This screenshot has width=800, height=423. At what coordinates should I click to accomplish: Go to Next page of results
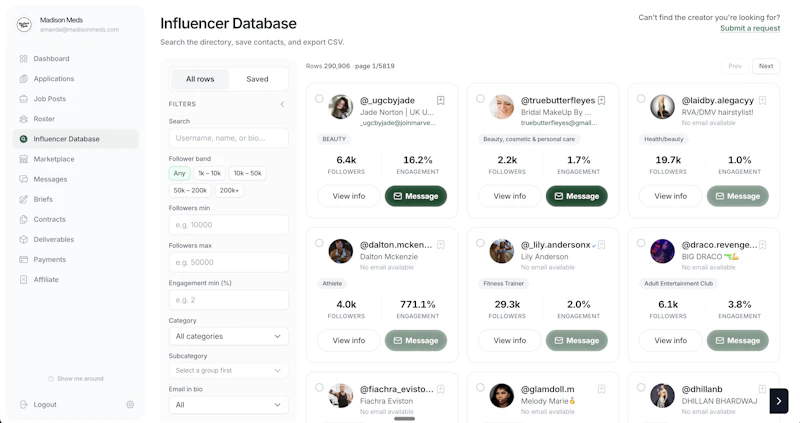coord(766,66)
